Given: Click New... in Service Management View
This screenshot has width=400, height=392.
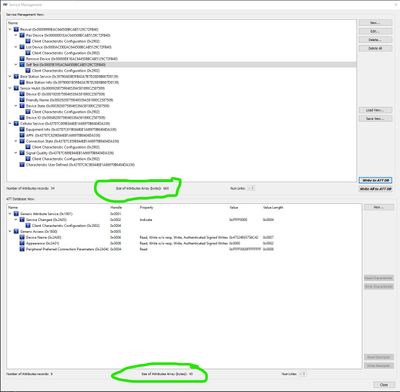Looking at the screenshot, I should 375,23.
